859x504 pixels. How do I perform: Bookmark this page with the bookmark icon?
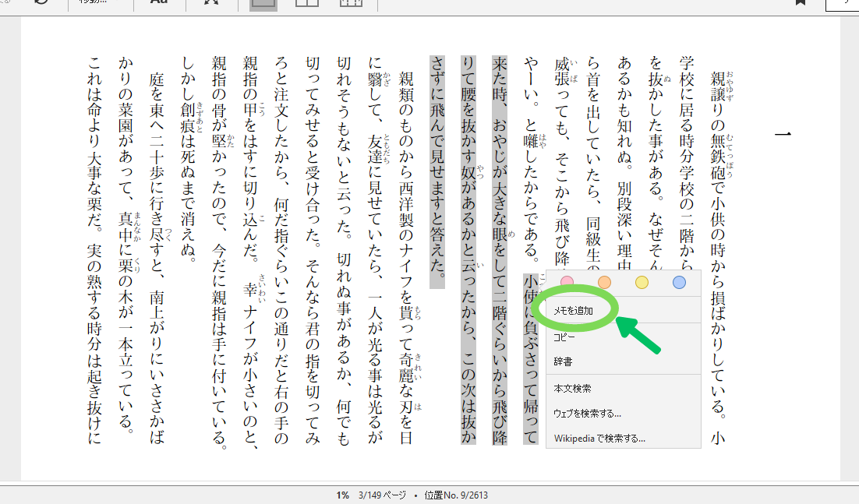coord(800,3)
